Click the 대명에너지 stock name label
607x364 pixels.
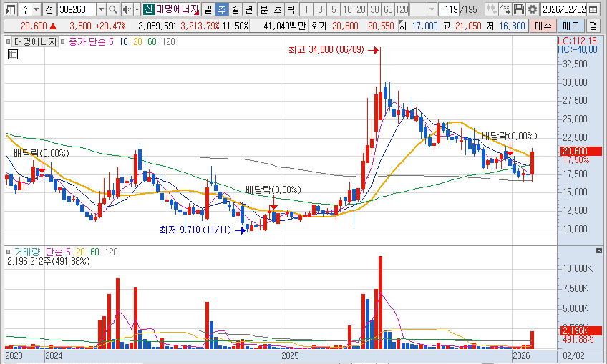tap(178, 9)
